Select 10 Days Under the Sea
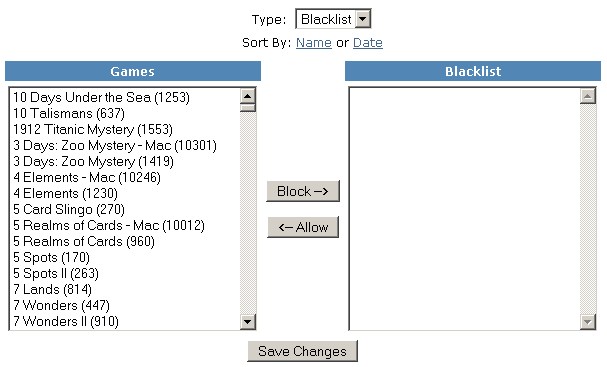Screen dimensions: 607x367 101,97
